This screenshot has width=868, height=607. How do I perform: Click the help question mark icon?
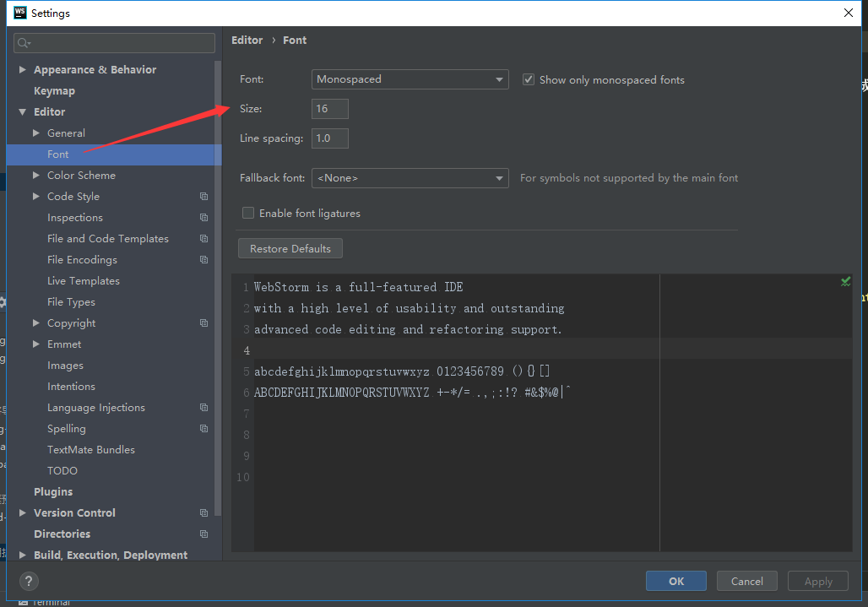click(29, 581)
